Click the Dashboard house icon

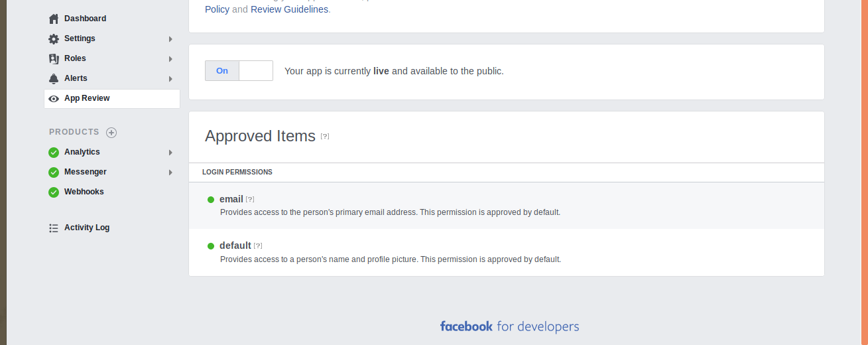[x=54, y=19]
